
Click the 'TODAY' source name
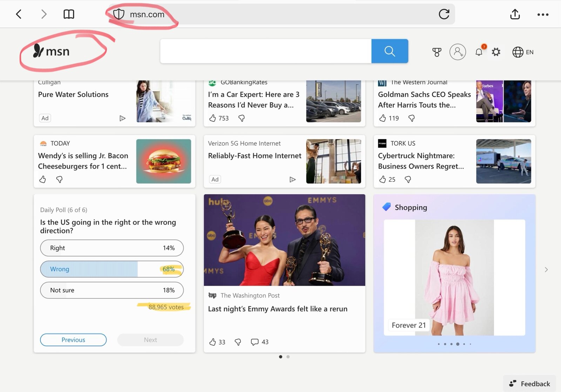click(60, 143)
